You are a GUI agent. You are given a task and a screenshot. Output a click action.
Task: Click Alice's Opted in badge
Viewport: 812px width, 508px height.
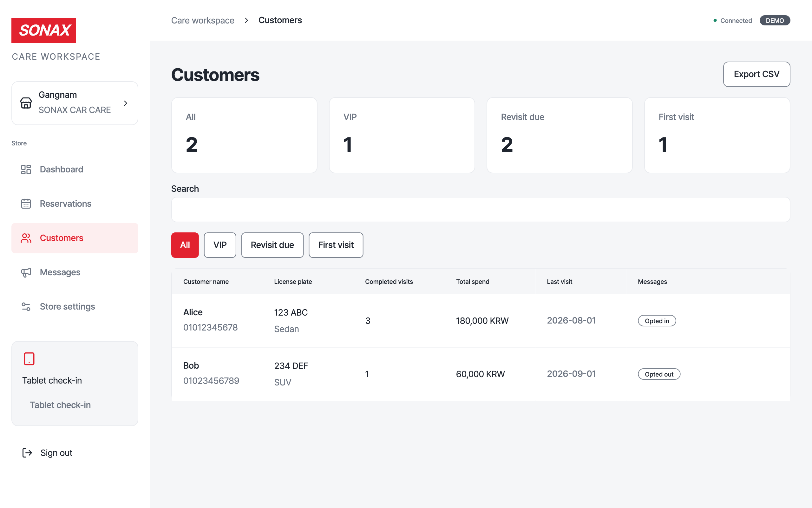pyautogui.click(x=657, y=321)
